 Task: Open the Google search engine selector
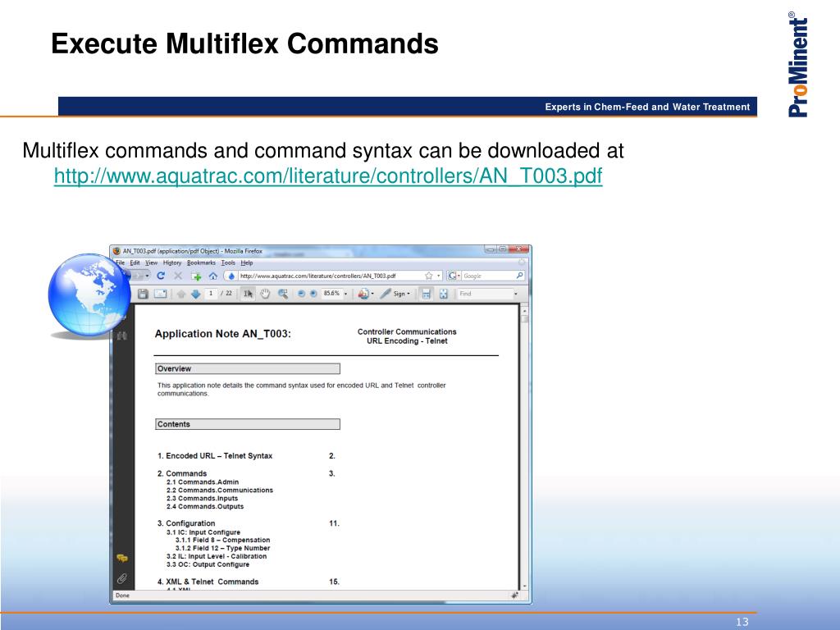click(454, 276)
